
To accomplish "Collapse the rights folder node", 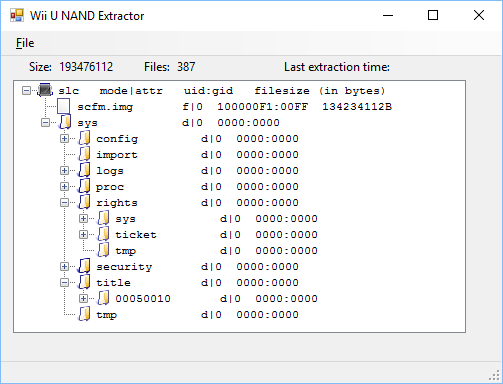I will coord(64,202).
